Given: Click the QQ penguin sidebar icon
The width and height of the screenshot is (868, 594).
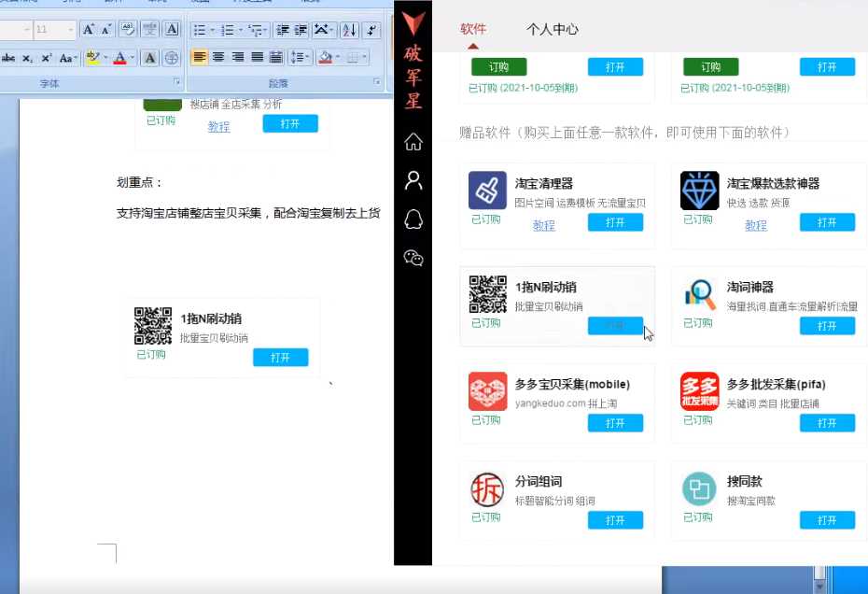Looking at the screenshot, I should (413, 219).
